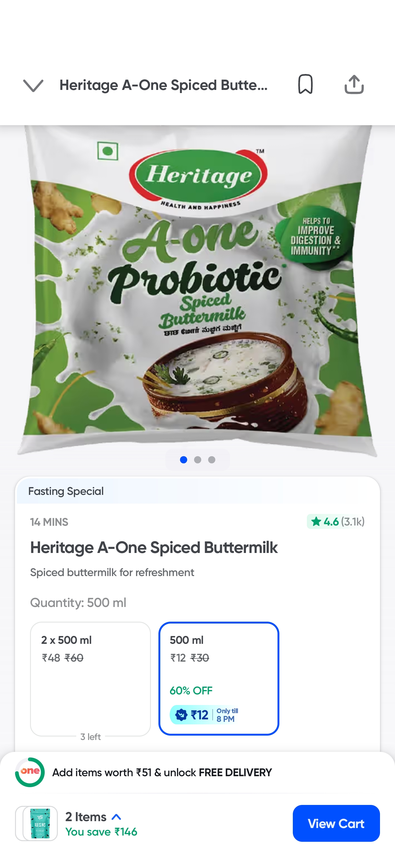
Task: Tap the 60% OFF discount label
Action: 191,690
